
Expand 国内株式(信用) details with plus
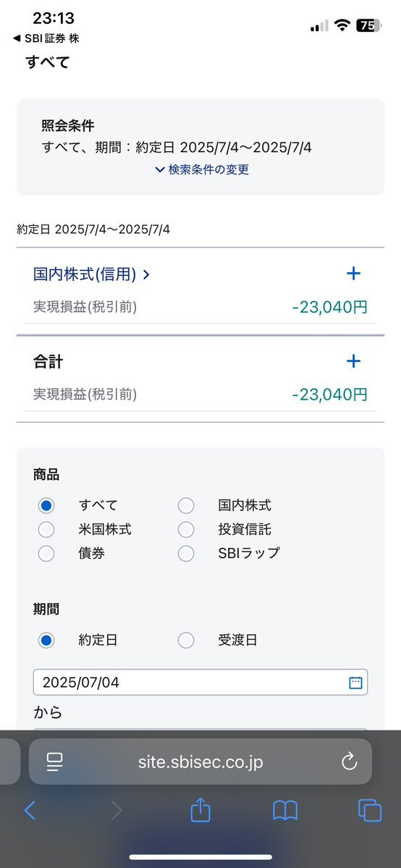click(353, 273)
